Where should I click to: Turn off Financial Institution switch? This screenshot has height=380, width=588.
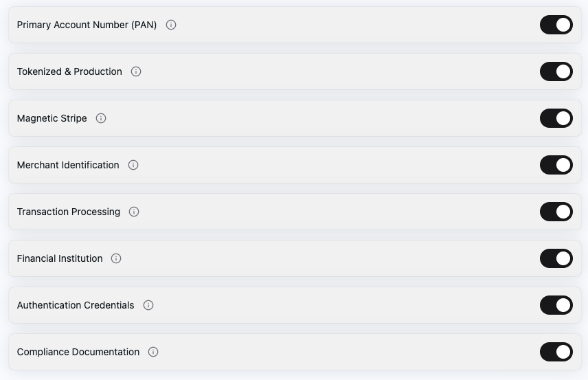[556, 258]
